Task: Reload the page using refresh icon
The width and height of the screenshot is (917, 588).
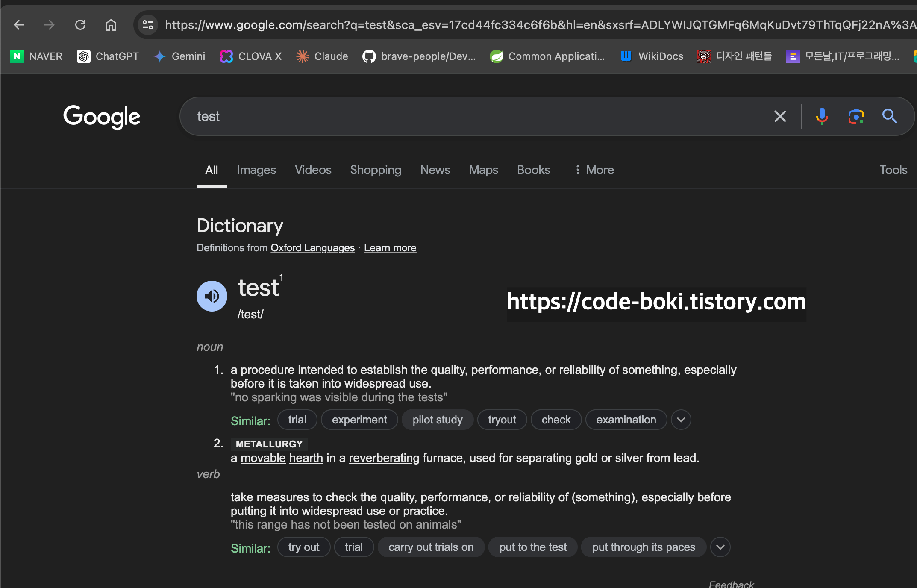Action: click(x=80, y=25)
